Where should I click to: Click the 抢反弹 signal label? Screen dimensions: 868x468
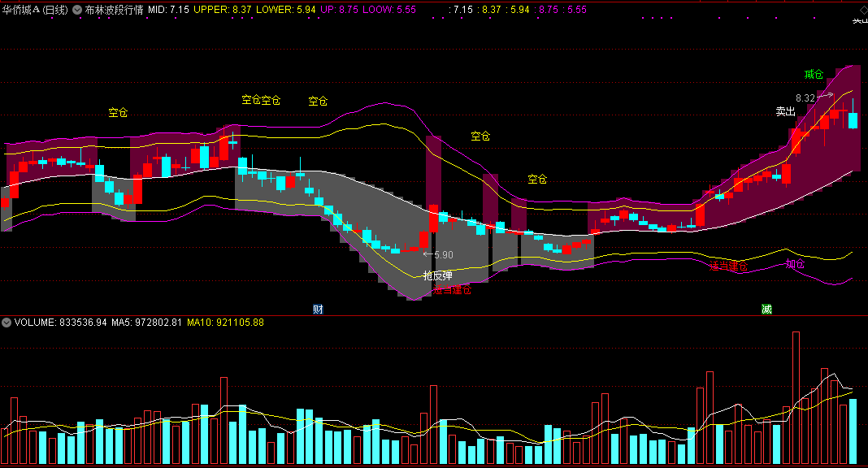(x=437, y=275)
